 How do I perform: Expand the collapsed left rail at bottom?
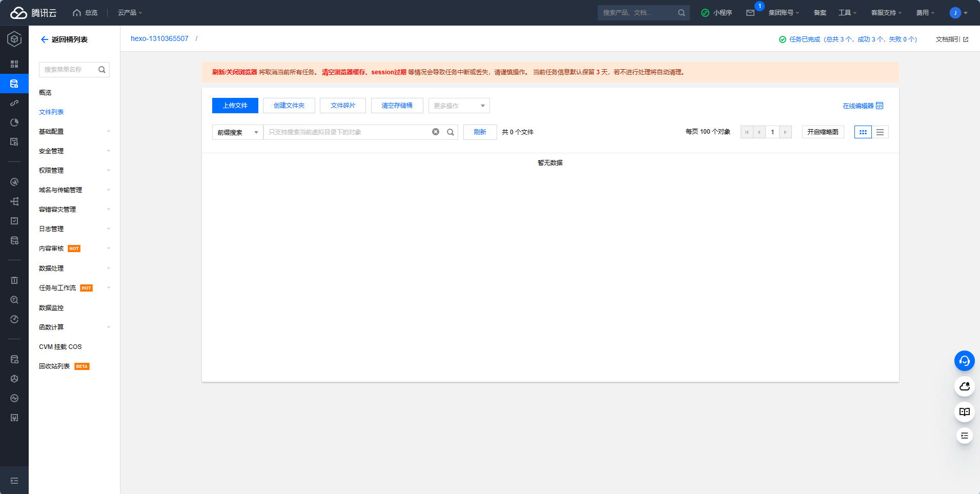(x=14, y=481)
